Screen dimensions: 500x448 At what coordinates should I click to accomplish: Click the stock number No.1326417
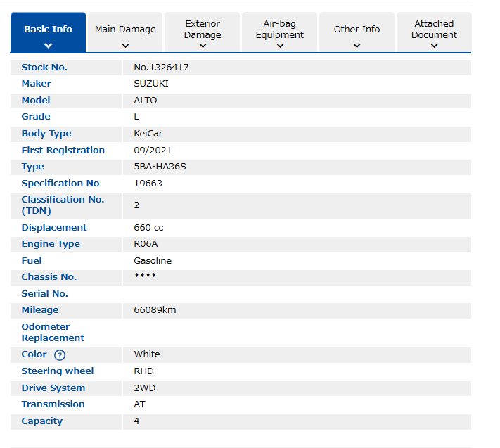coord(161,68)
